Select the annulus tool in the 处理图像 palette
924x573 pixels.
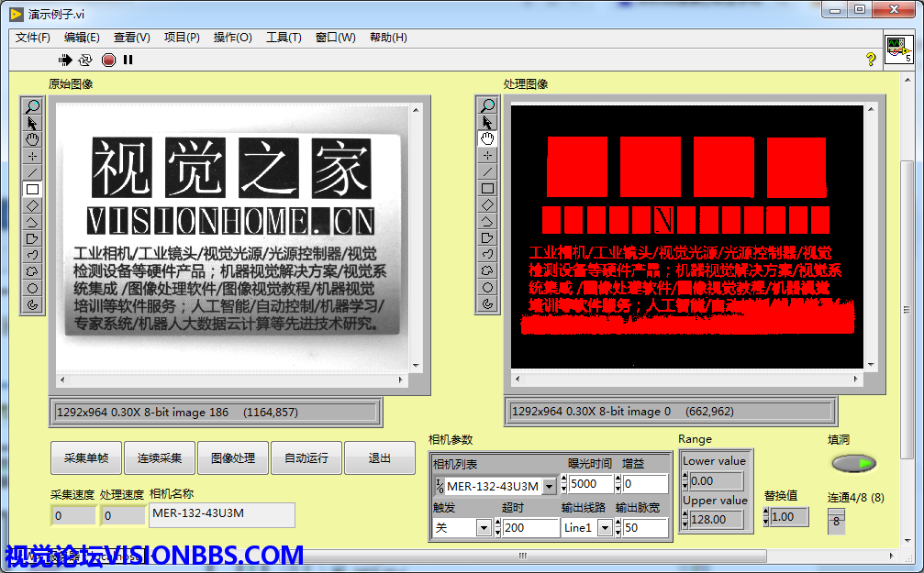click(487, 303)
